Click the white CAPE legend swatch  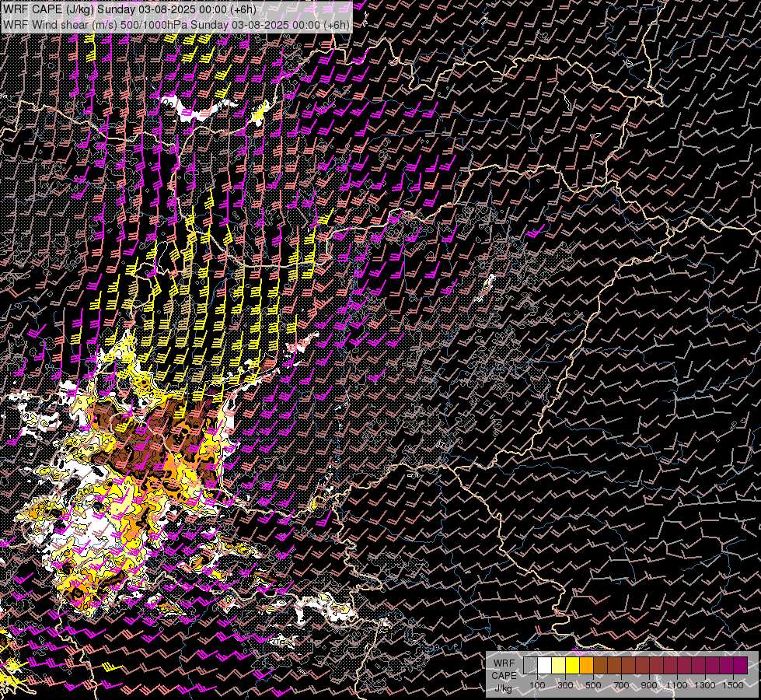point(545,665)
